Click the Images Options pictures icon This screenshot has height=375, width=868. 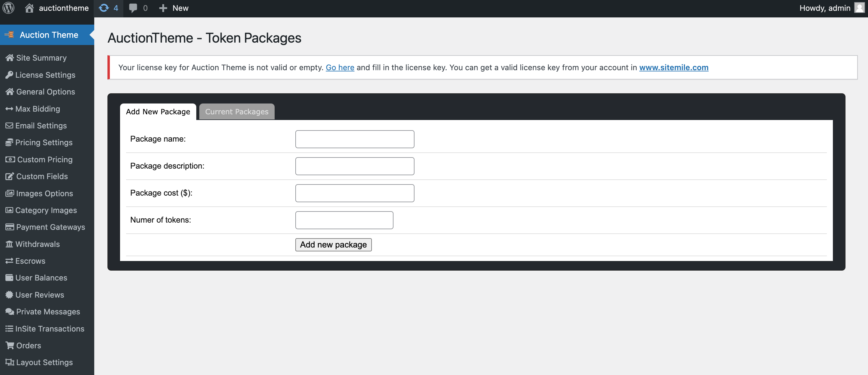tap(9, 193)
